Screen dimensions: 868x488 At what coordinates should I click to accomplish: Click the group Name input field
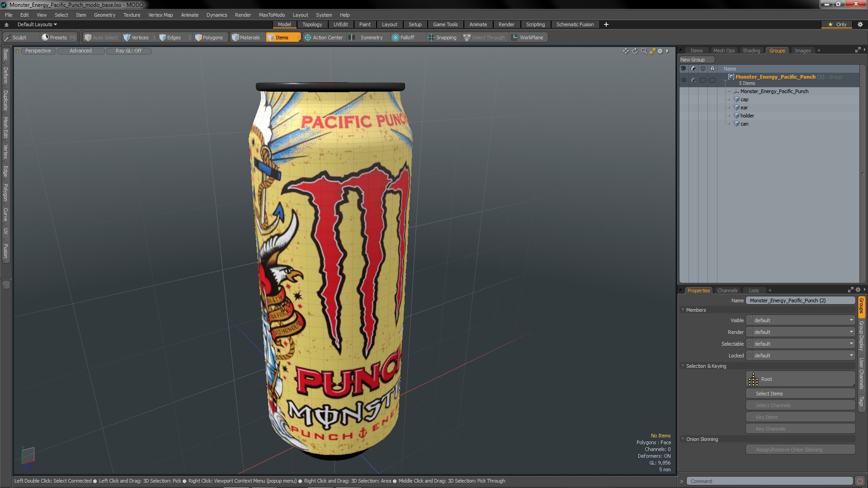tap(800, 300)
